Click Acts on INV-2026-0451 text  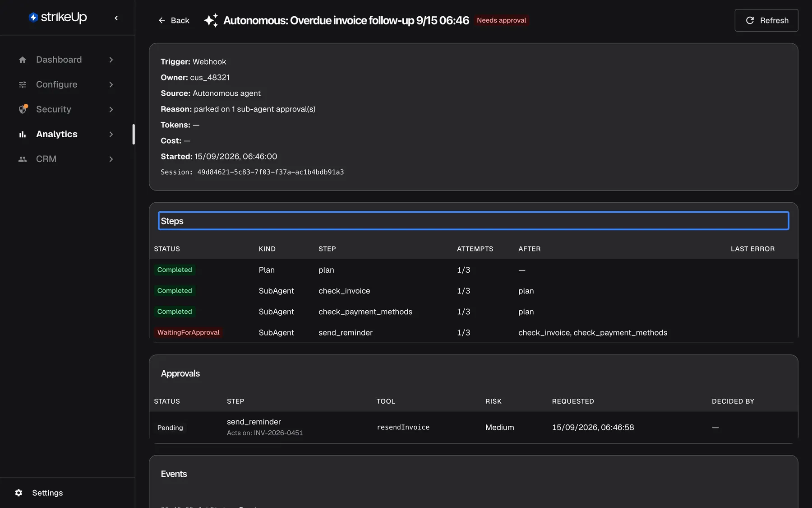[x=265, y=433]
